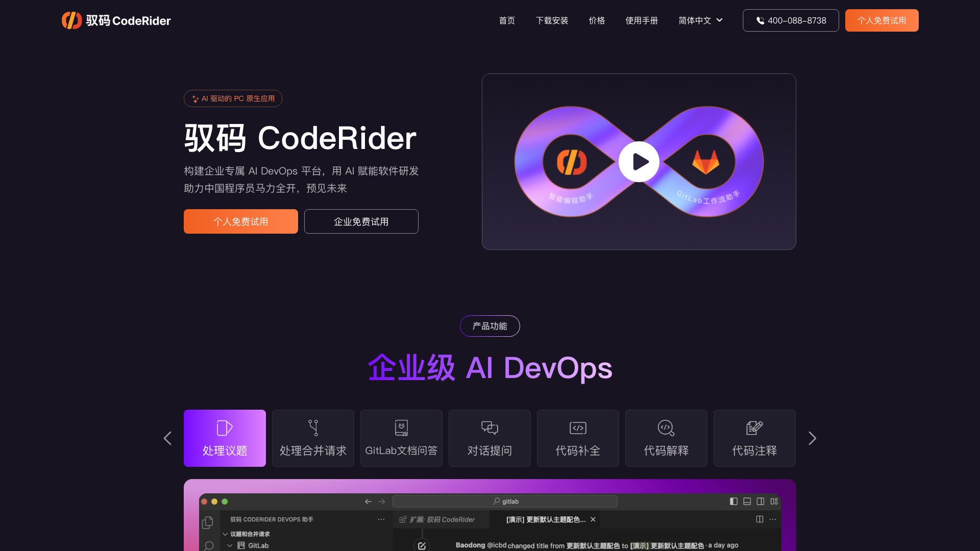Viewport: 980px width, 551px height.
Task: Click header 个人免费试用 orange button
Action: click(x=881, y=20)
